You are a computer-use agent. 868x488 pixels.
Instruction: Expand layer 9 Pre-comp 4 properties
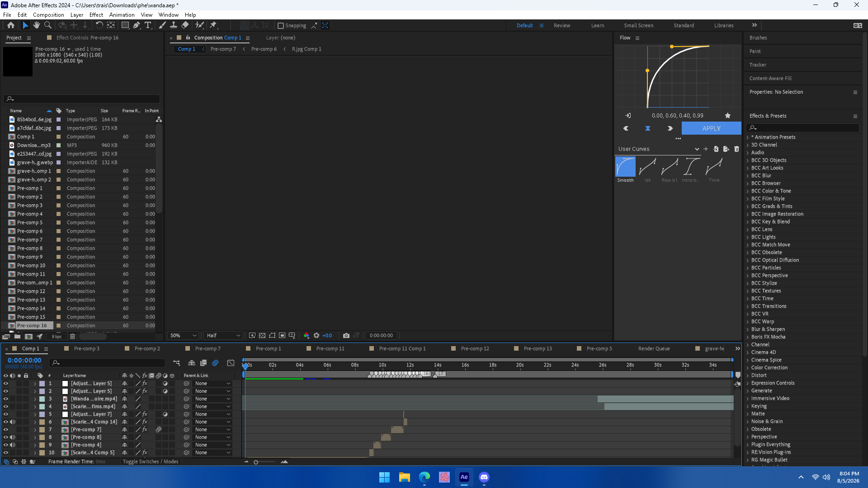pos(35,445)
